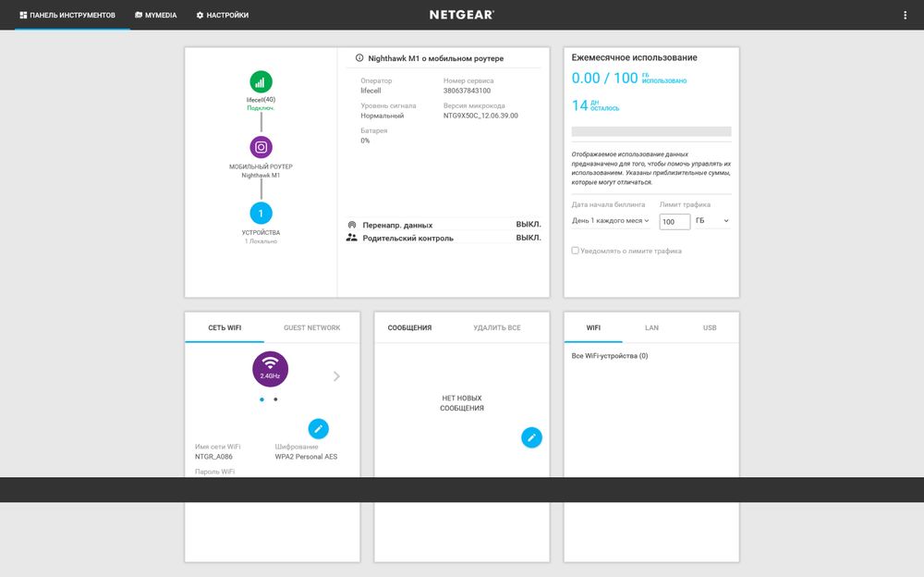Click Удалить все messages button
Image resolution: width=924 pixels, height=577 pixels.
tap(497, 328)
